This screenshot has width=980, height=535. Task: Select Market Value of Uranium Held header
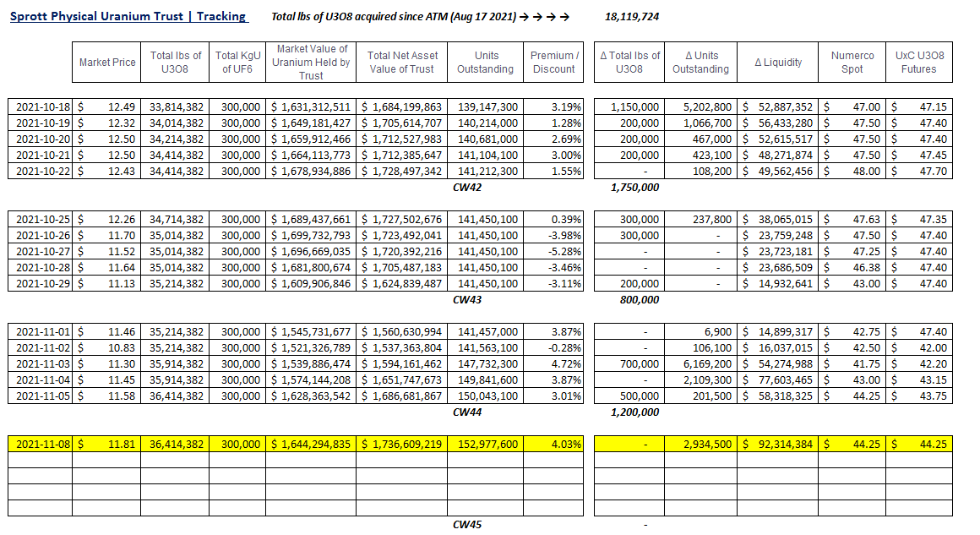coord(311,63)
